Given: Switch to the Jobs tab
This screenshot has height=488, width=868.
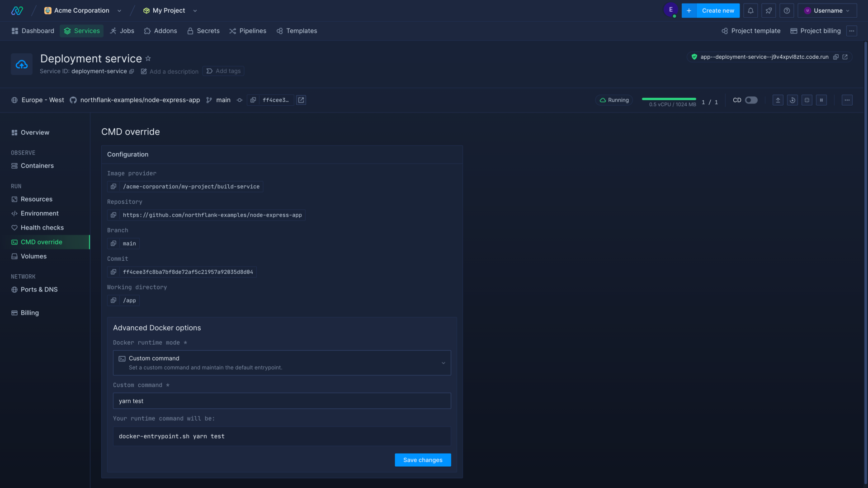Looking at the screenshot, I should (x=122, y=31).
